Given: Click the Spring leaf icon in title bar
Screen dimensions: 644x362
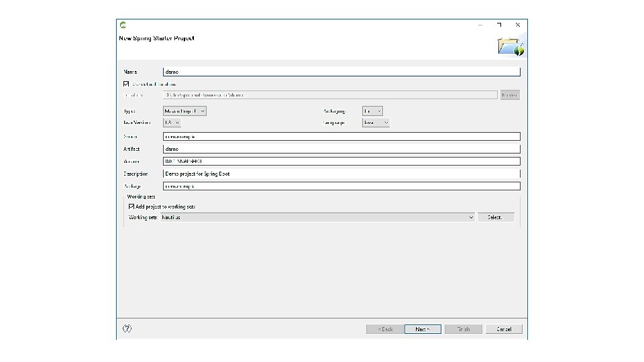Looking at the screenshot, I should 123,25.
